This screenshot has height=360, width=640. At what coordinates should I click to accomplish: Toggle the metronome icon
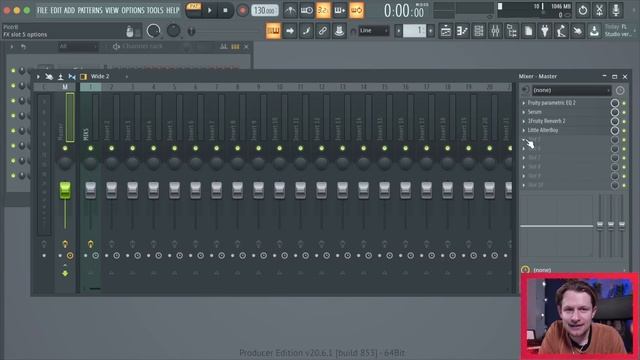290,11
